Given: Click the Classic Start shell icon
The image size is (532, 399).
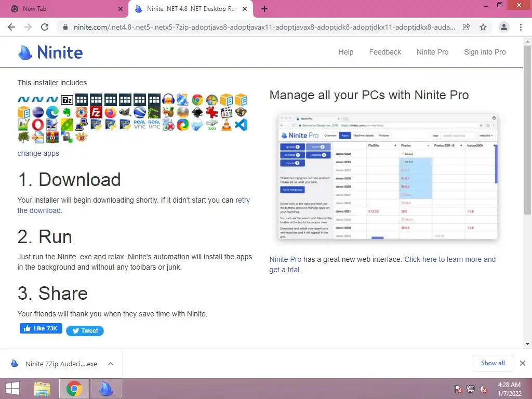Looking at the screenshot, I should [212, 100].
